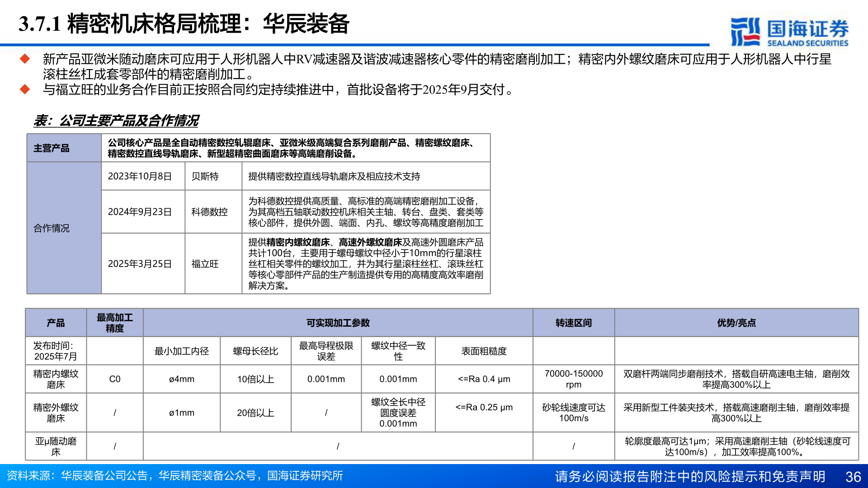The width and height of the screenshot is (868, 488).
Task: Select the <=Ra 0.25 μm cell
Action: pyautogui.click(x=484, y=413)
